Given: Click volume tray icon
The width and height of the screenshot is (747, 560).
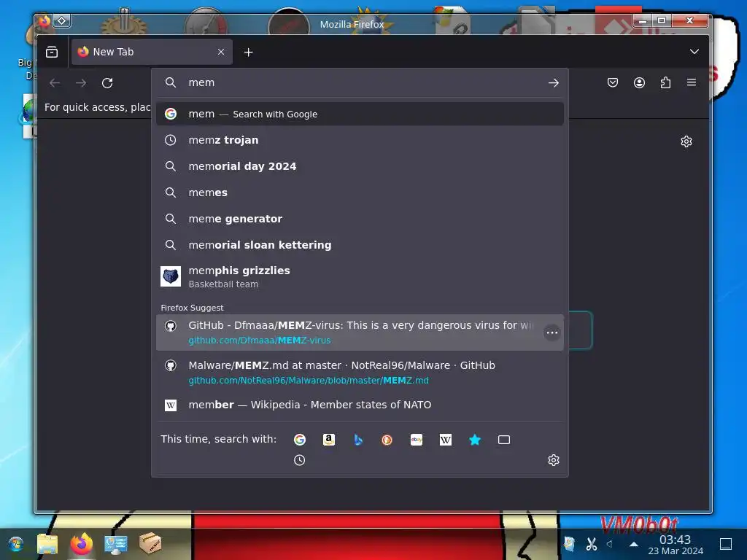Looking at the screenshot, I should (x=609, y=543).
